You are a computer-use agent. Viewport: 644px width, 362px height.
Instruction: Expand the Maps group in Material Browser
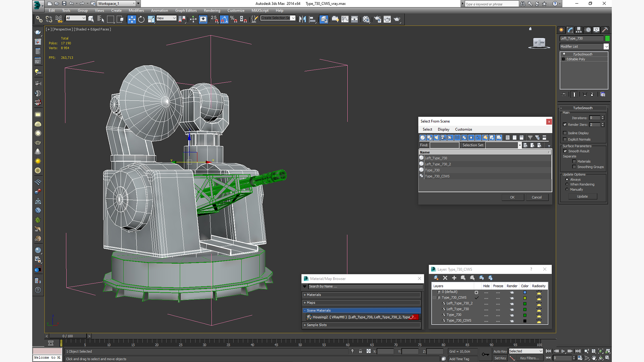pyautogui.click(x=362, y=303)
